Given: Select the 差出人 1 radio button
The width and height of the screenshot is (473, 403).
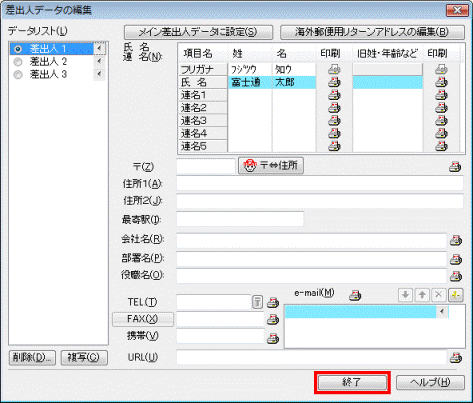Looking at the screenshot, I should pos(18,49).
